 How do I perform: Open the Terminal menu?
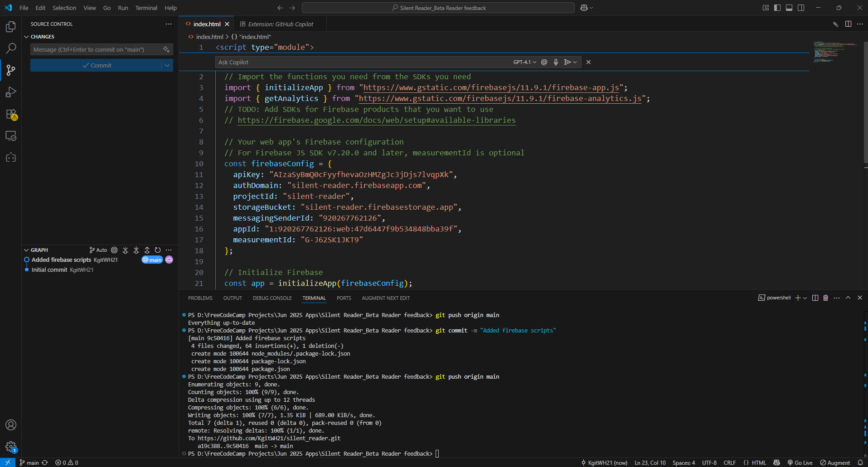(146, 8)
